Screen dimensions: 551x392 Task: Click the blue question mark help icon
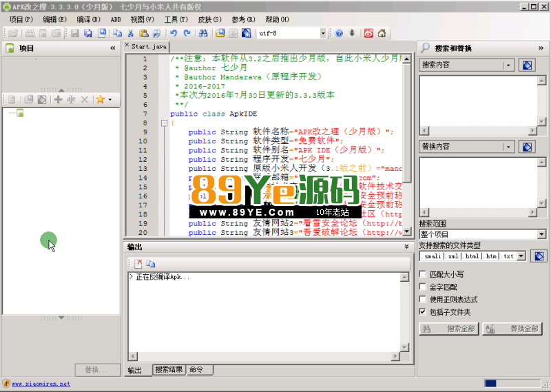(339, 33)
